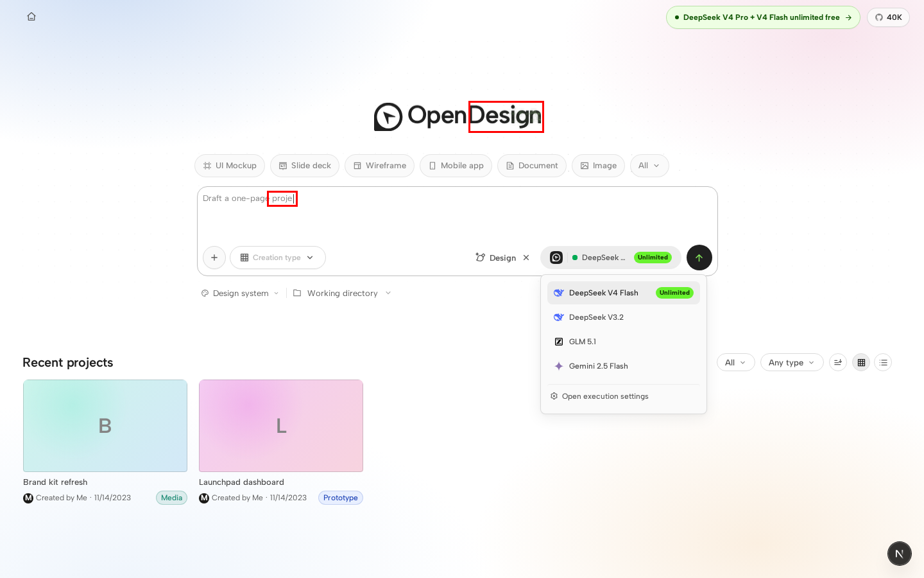Click the sort order icon

click(x=838, y=363)
